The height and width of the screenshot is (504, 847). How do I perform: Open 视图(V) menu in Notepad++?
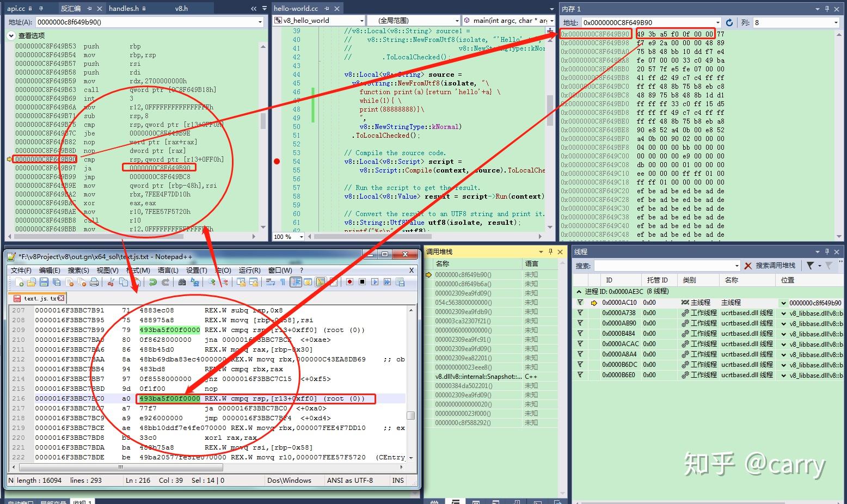107,271
